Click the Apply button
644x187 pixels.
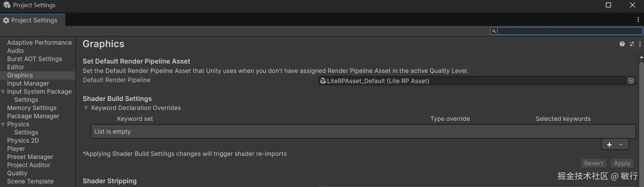click(622, 163)
